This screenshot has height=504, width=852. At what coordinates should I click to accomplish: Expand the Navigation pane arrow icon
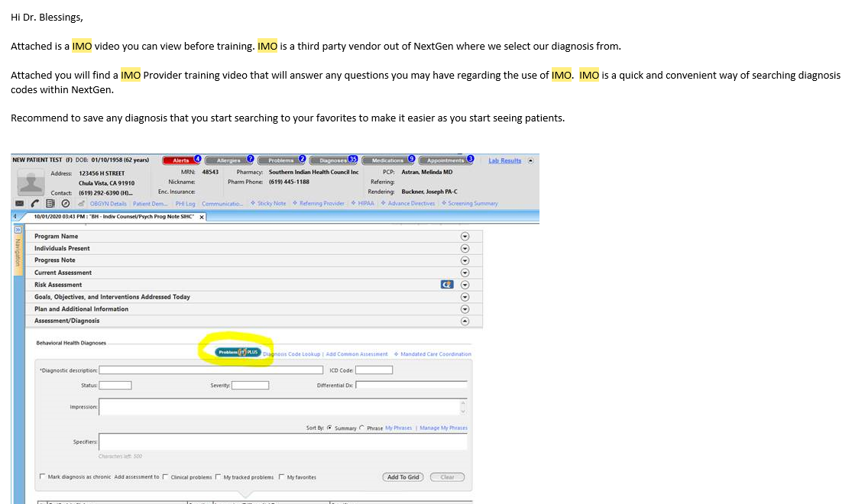coord(18,231)
